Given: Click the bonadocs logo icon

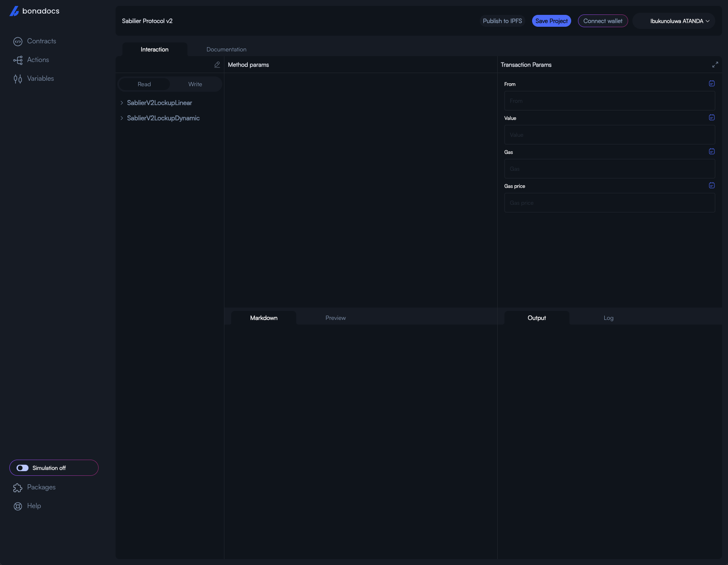Looking at the screenshot, I should (x=14, y=11).
